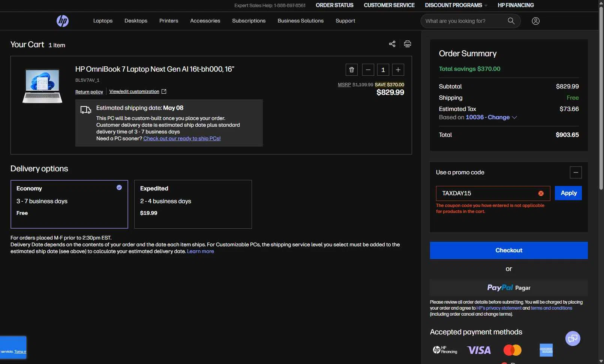Click the blue survey popup link
Screen dimensions: 604x364
(20, 352)
